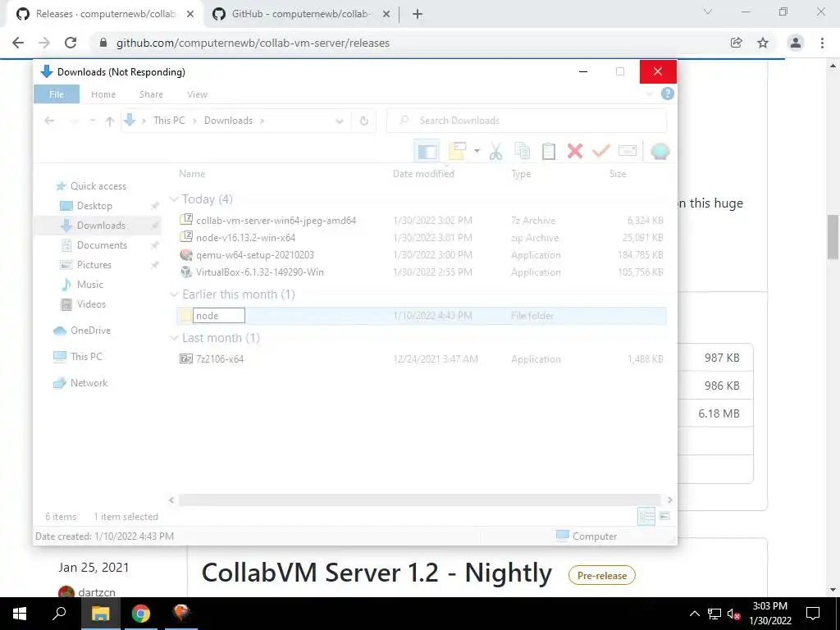Open Classic Explorer settings shell icon
This screenshot has height=630, width=840.
pyautogui.click(x=660, y=152)
